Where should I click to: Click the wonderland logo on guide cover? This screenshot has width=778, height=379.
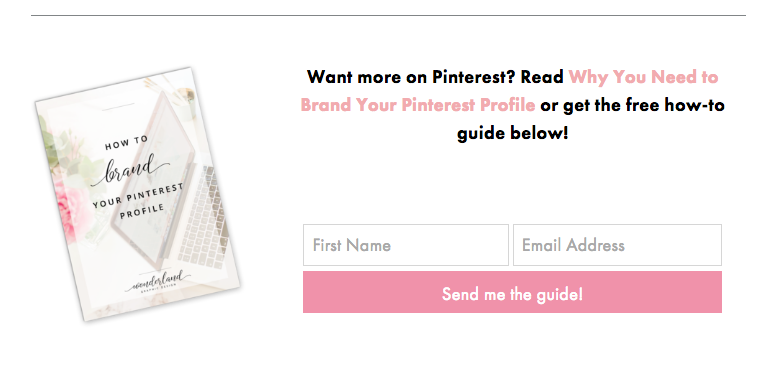click(158, 282)
